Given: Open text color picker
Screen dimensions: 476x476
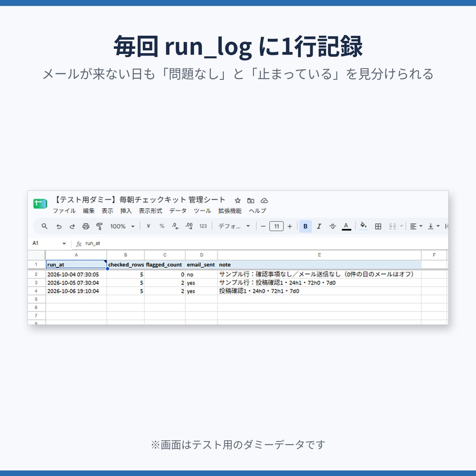Looking at the screenshot, I should [x=346, y=226].
